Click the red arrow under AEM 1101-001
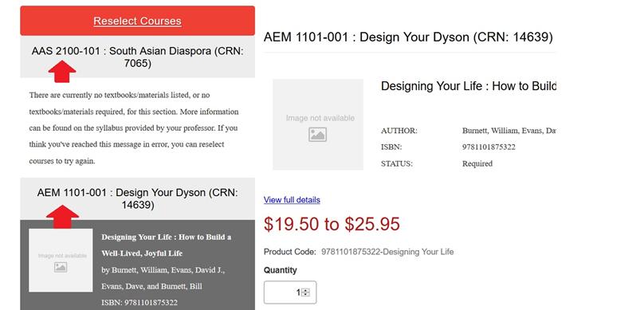The image size is (644, 310). (62, 217)
